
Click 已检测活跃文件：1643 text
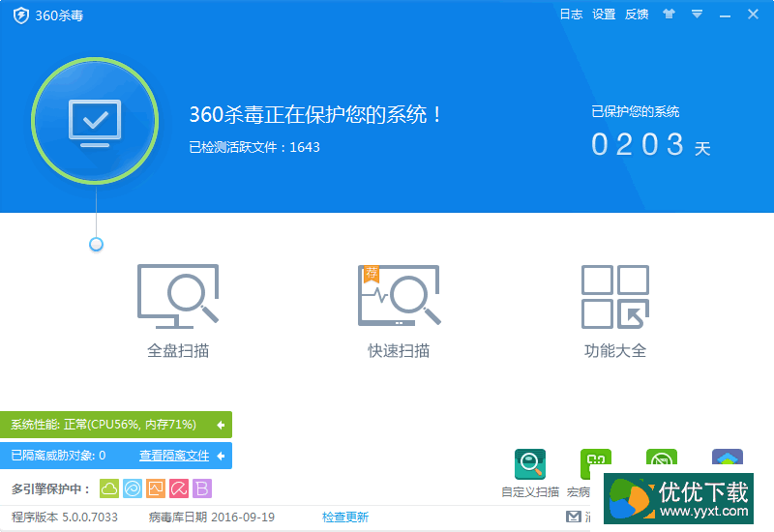254,147
